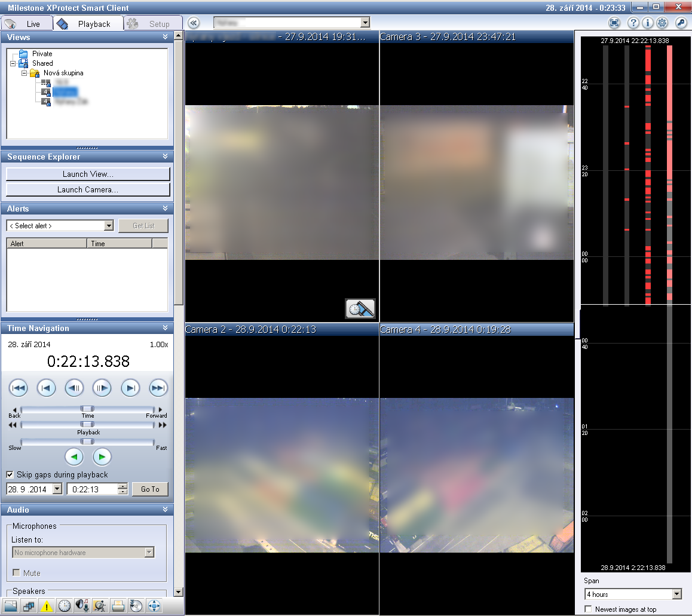This screenshot has width=692, height=616.
Task: Click the Go To button
Action: tap(150, 489)
